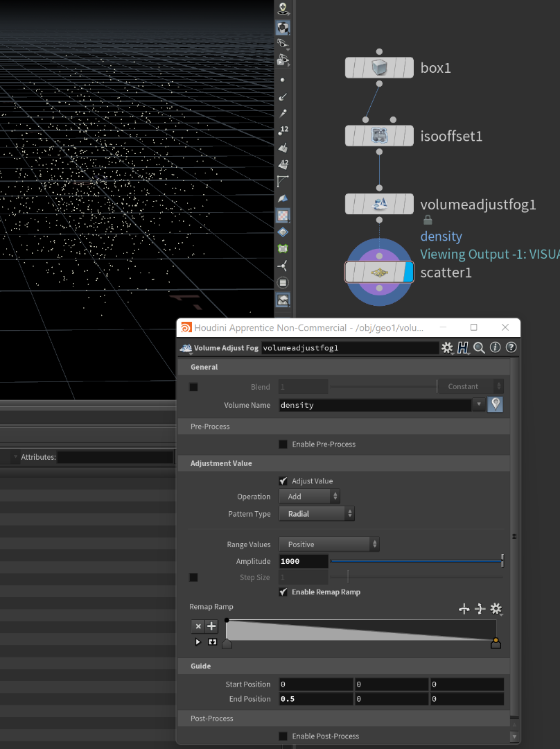Click the ramp presets gear icon above Remap Ramp
This screenshot has height=749, width=560.
tap(496, 608)
